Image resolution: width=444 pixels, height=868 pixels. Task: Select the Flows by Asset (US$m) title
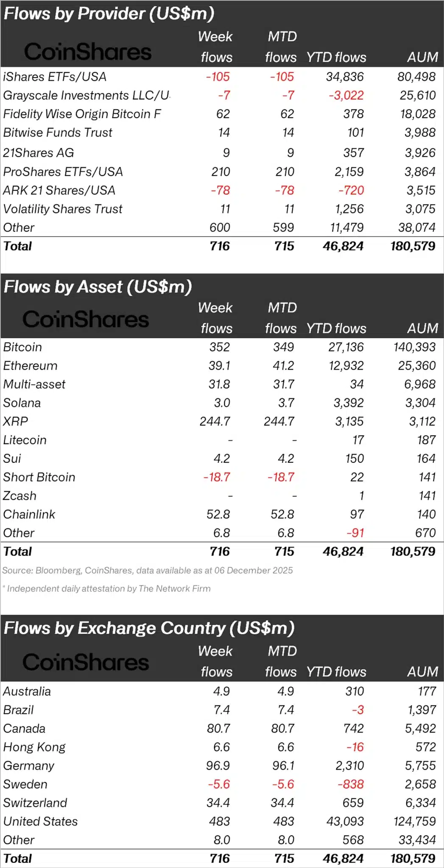point(98,287)
